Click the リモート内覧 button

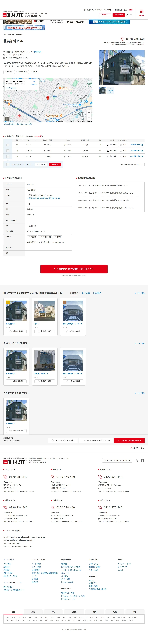point(41,165)
